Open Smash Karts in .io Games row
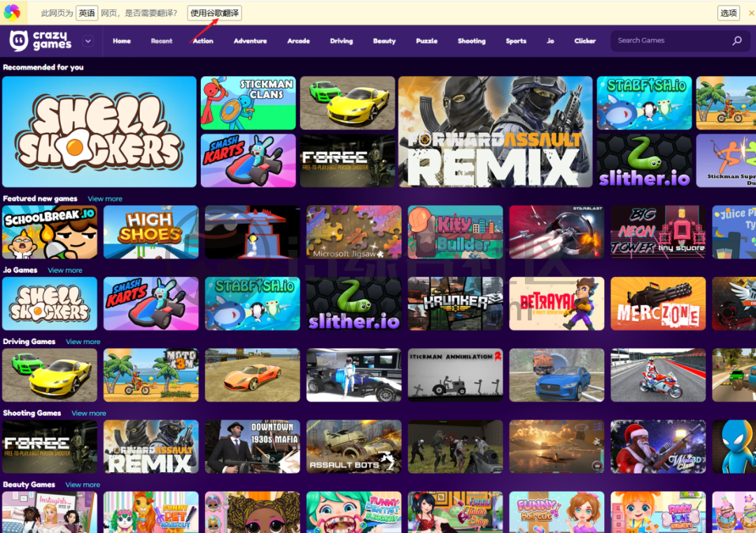The height and width of the screenshot is (533, 756). coord(151,304)
